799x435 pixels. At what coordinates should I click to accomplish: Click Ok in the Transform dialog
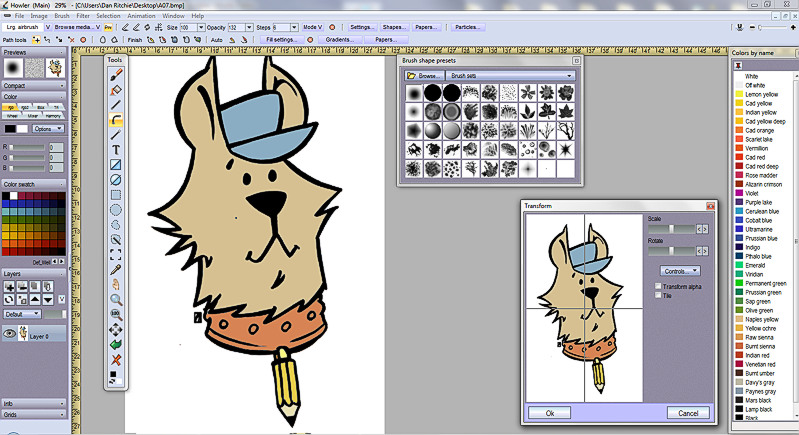550,413
